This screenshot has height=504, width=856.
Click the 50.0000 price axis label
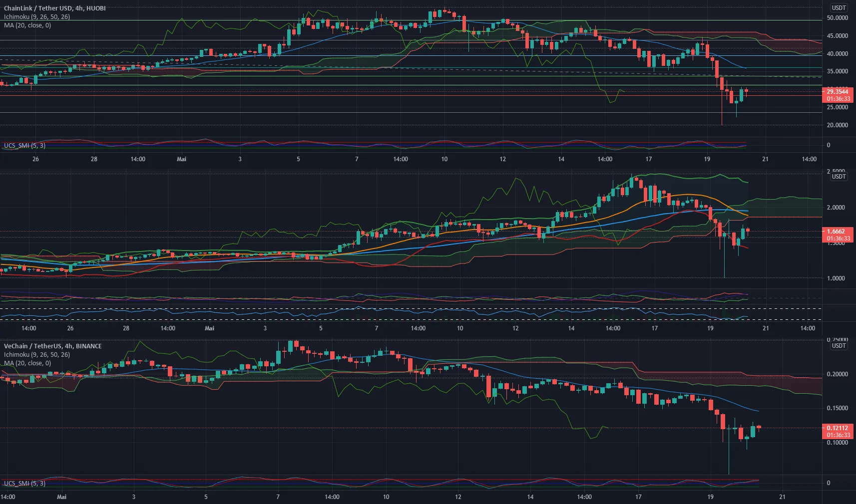(838, 18)
